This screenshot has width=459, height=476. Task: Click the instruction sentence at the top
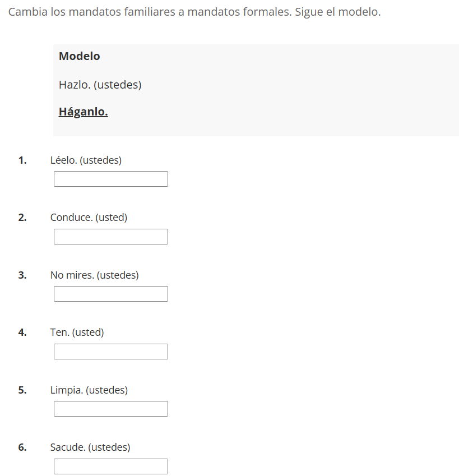click(194, 12)
